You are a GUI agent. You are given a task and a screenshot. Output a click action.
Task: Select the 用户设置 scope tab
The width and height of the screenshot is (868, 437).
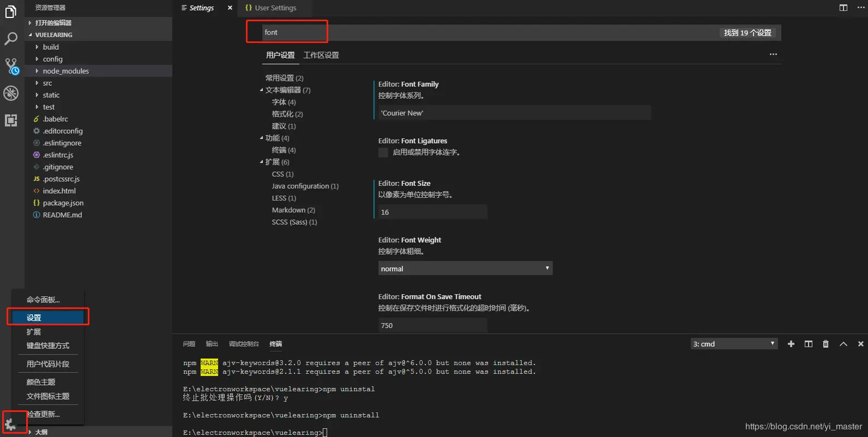click(x=280, y=55)
